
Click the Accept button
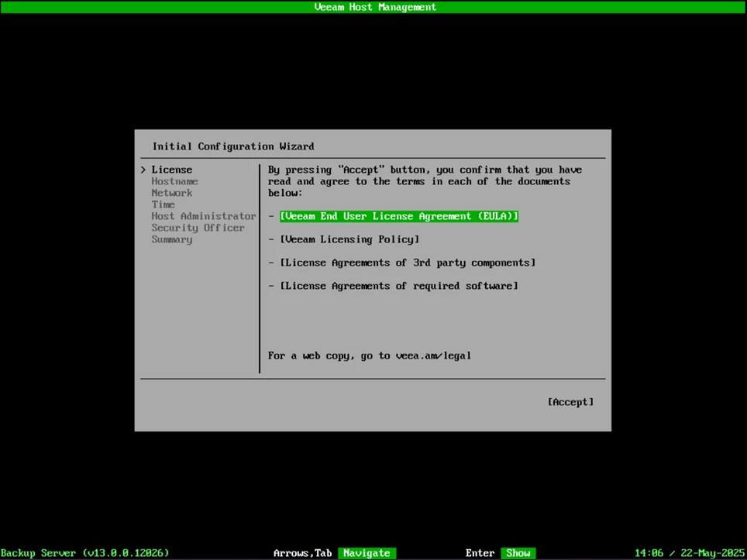570,402
